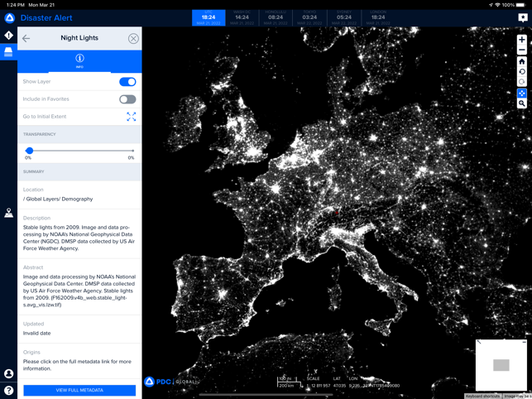This screenshot has height=399, width=532.
Task: Click the Disaster Alert title text
Action: click(x=46, y=18)
